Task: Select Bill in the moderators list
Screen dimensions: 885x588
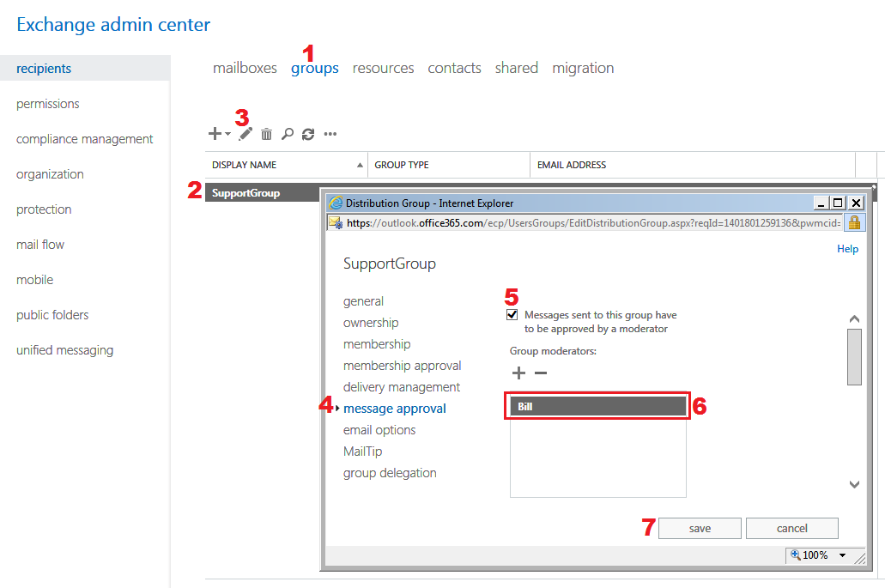Action: pyautogui.click(x=598, y=406)
